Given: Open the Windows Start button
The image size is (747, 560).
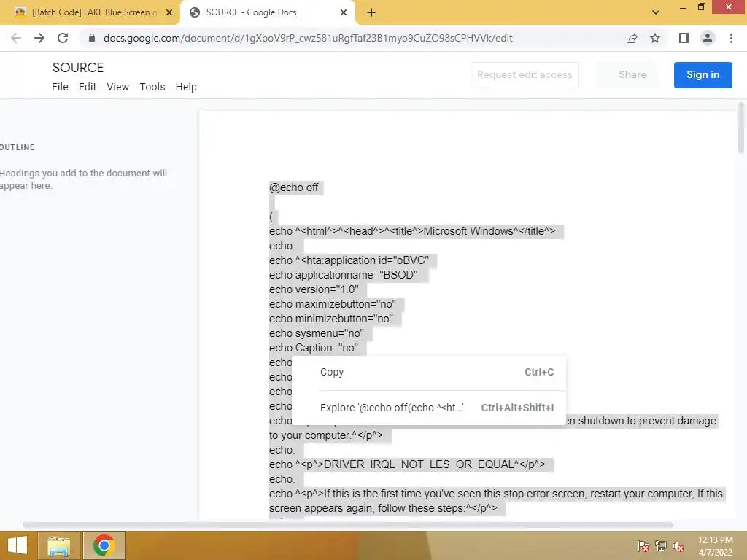Looking at the screenshot, I should click(x=18, y=545).
